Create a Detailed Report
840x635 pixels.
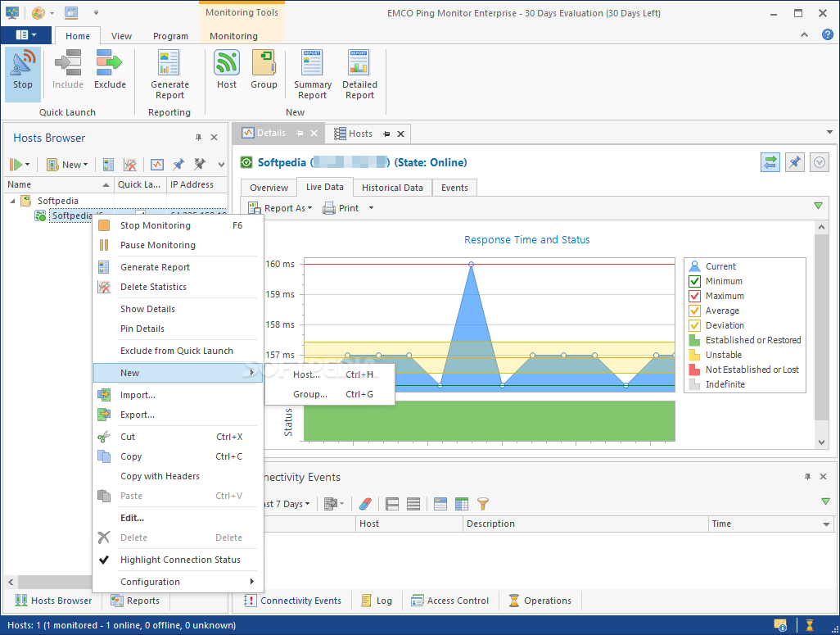pyautogui.click(x=359, y=75)
